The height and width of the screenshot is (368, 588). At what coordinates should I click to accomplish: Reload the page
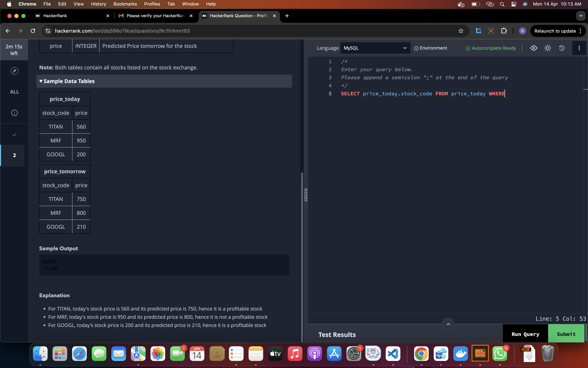[33, 31]
